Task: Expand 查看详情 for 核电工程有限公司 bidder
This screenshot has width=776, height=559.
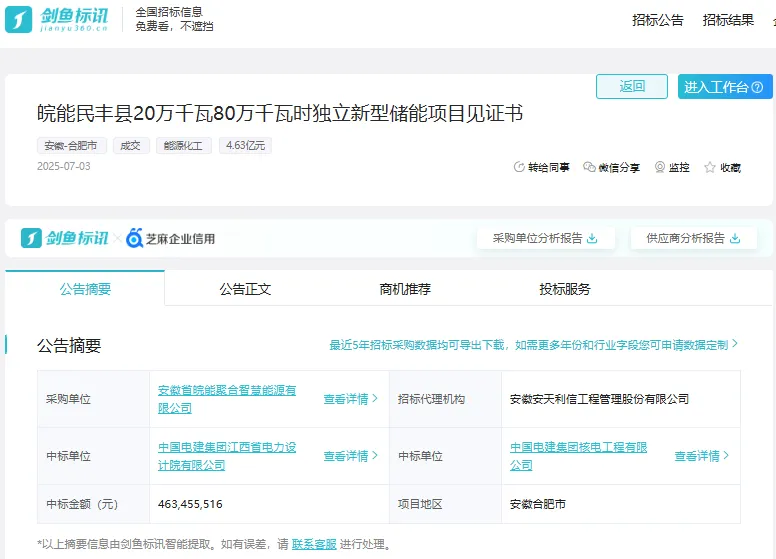Action: [x=701, y=456]
